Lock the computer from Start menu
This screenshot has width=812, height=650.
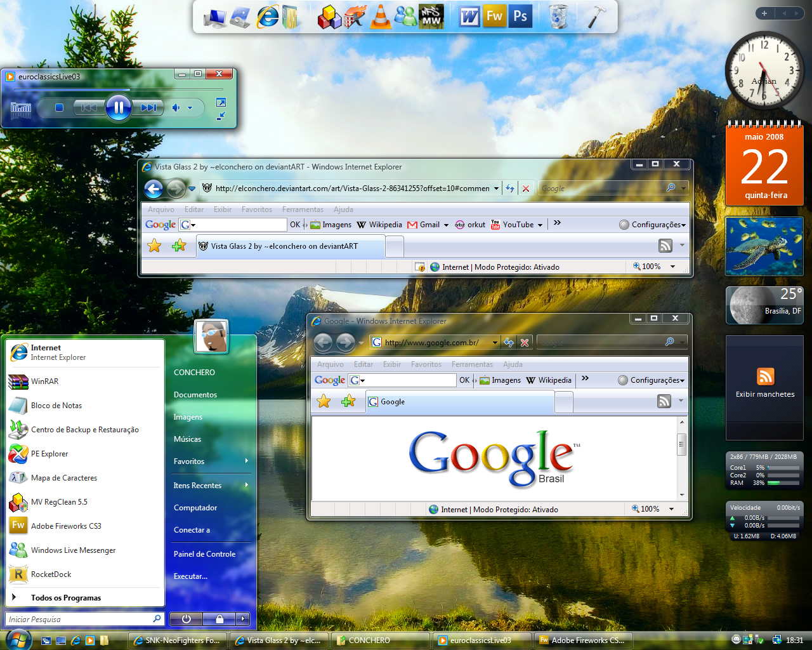[219, 619]
